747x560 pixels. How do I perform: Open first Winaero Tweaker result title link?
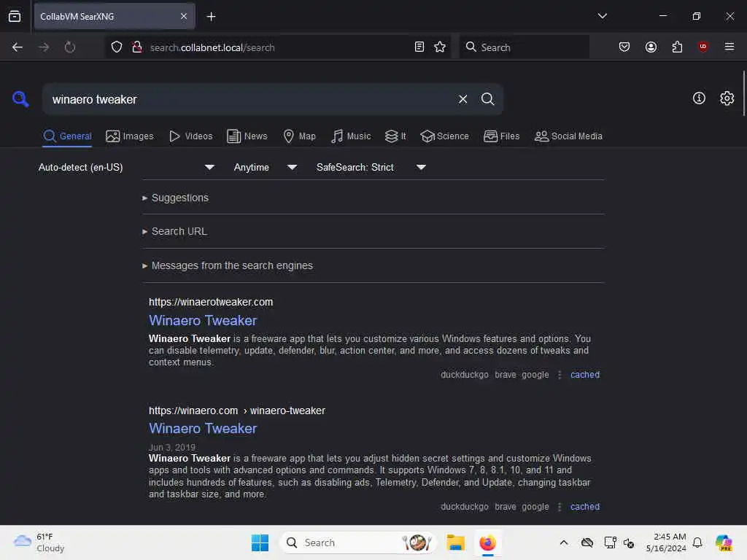(x=203, y=321)
